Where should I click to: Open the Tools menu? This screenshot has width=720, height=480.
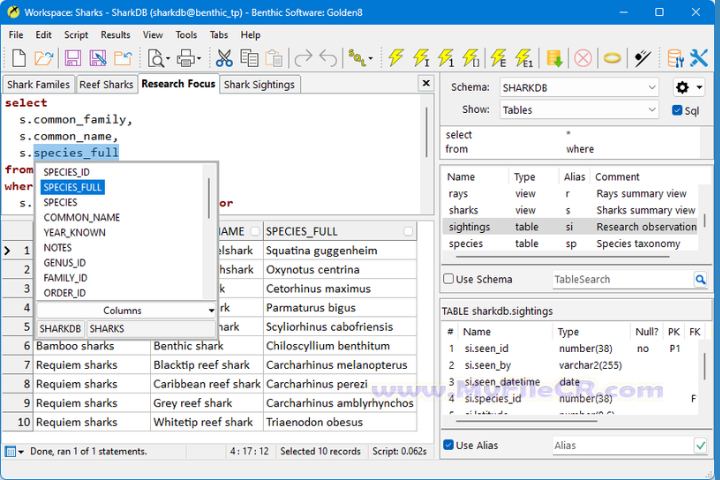186,35
